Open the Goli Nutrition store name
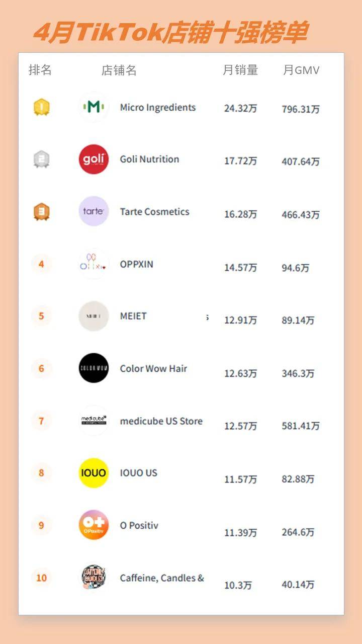This screenshot has width=362, height=644. [x=149, y=159]
